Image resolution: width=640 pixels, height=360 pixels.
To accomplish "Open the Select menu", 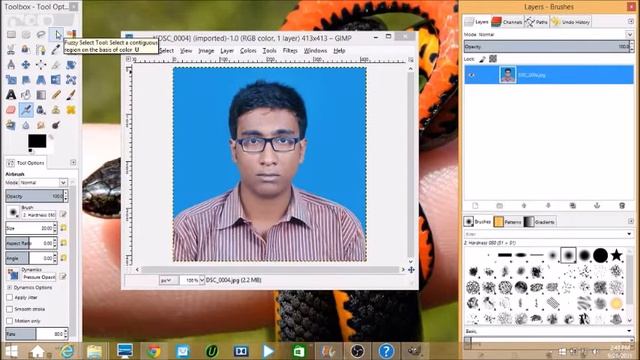I will coord(167,51).
